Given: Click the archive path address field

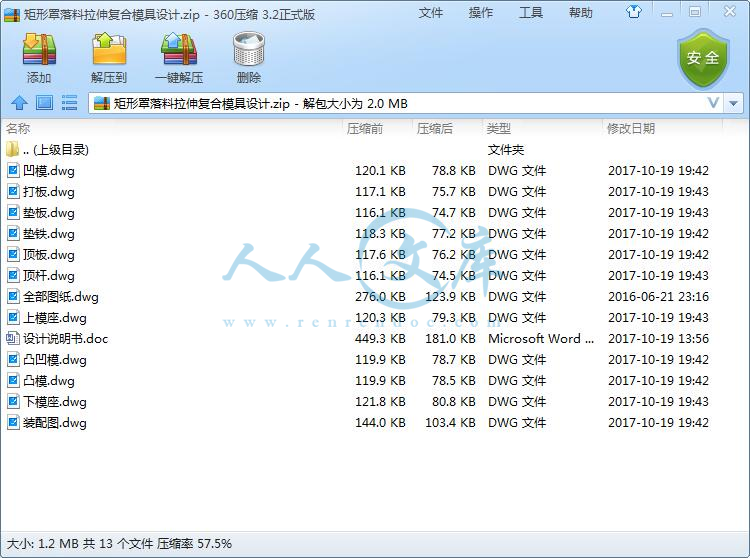Looking at the screenshot, I should click(407, 103).
